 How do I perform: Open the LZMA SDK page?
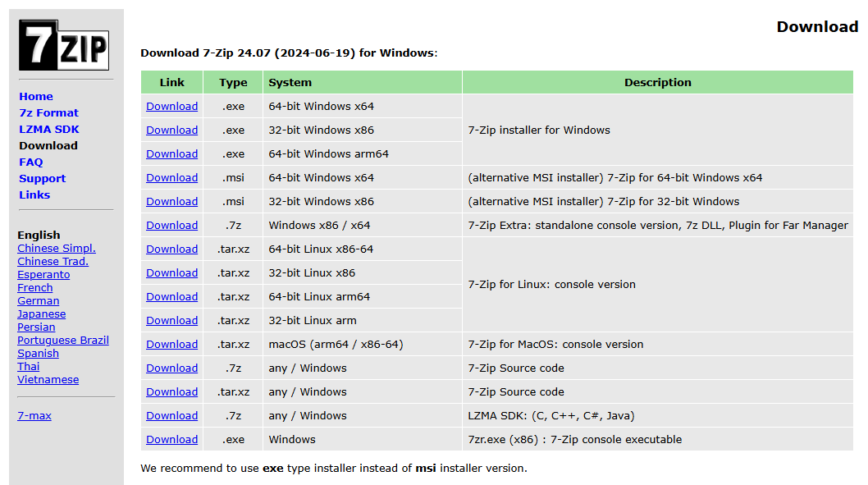pyautogui.click(x=48, y=129)
